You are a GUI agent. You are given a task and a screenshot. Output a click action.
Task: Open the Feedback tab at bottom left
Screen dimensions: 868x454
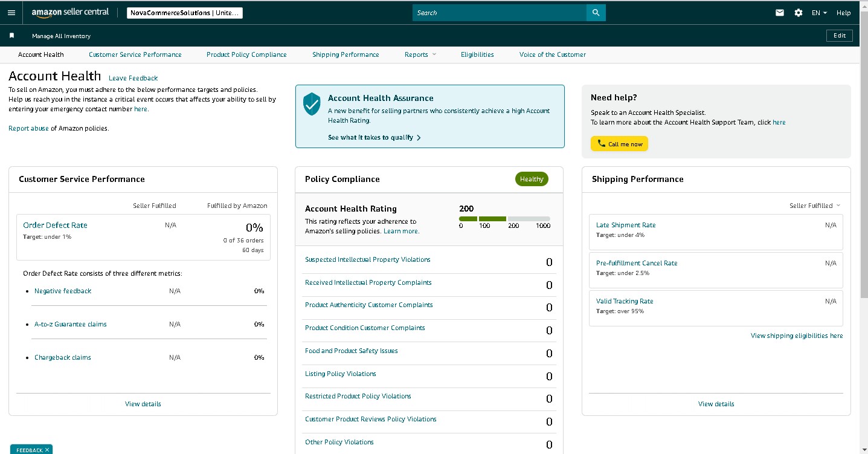(x=29, y=450)
